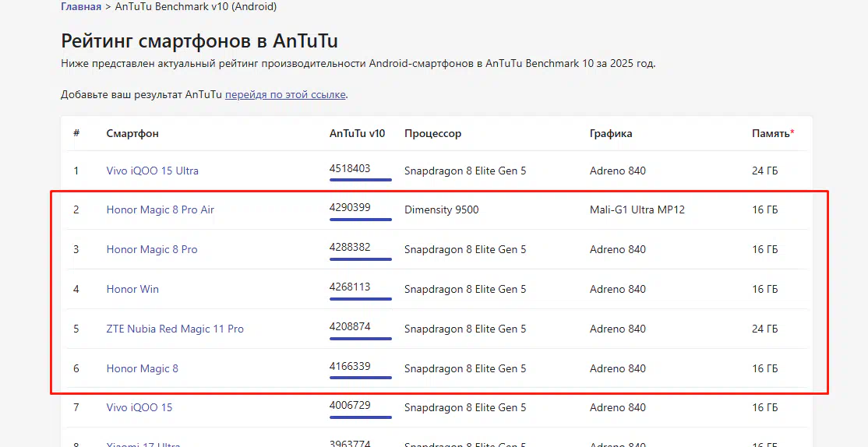
Task: Select the score 4166339
Action: [x=350, y=366]
